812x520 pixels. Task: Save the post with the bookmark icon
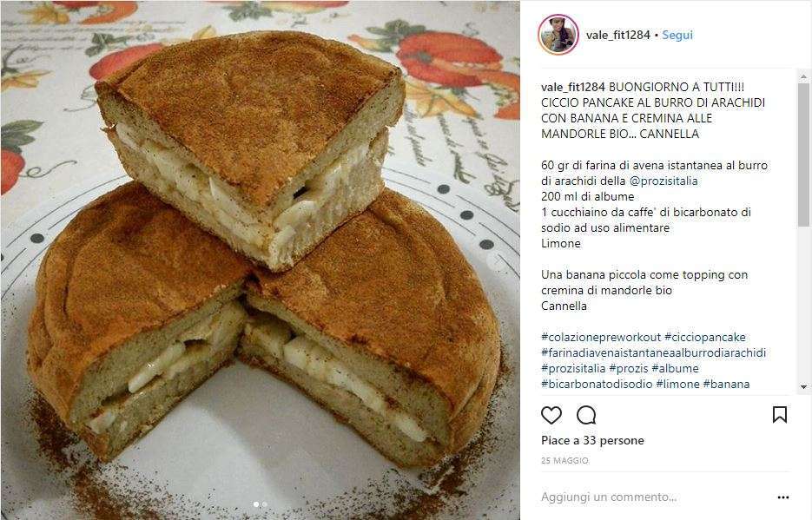(780, 415)
